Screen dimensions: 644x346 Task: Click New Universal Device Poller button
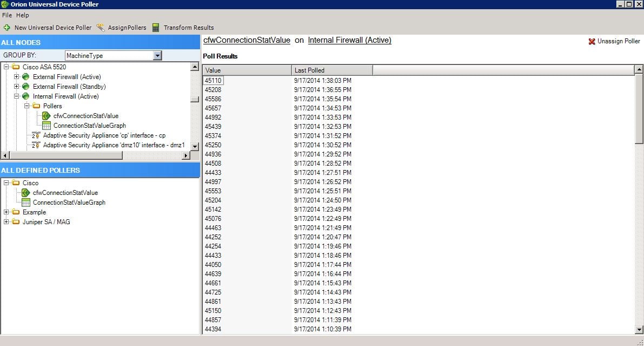[x=48, y=28]
